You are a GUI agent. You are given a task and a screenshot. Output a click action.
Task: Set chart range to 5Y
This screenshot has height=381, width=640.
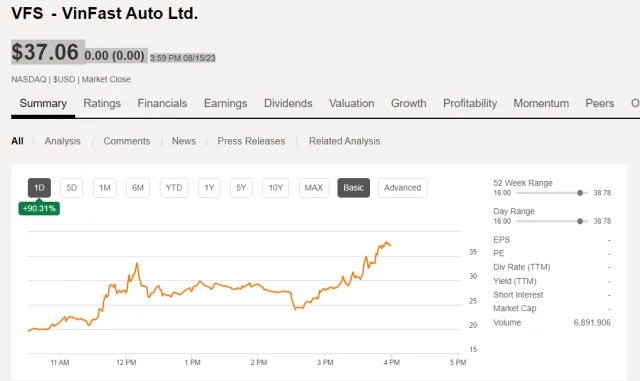(241, 188)
